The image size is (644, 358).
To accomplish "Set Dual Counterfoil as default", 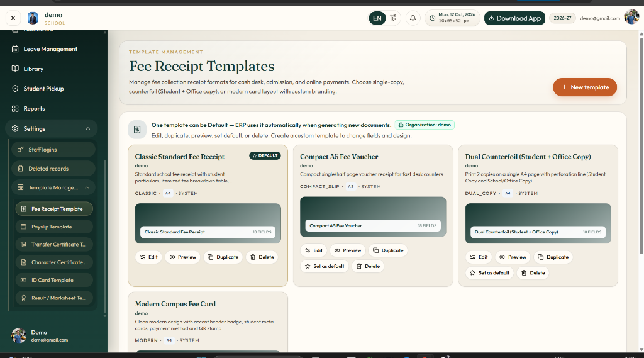I will pos(489,273).
